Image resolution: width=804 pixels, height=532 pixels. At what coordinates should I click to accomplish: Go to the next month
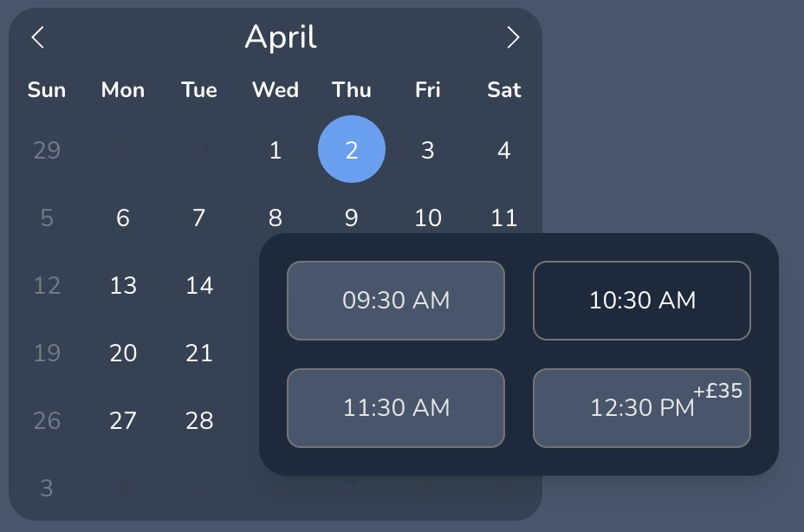click(513, 37)
